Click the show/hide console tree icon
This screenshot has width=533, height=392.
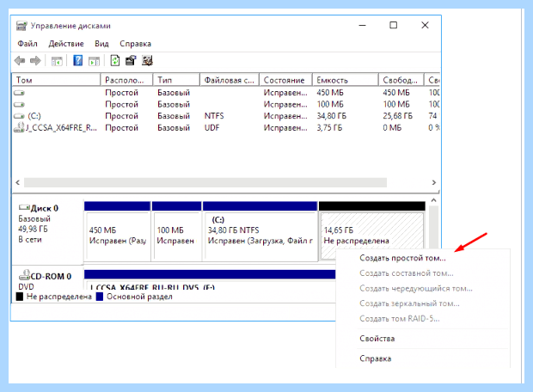click(x=57, y=61)
